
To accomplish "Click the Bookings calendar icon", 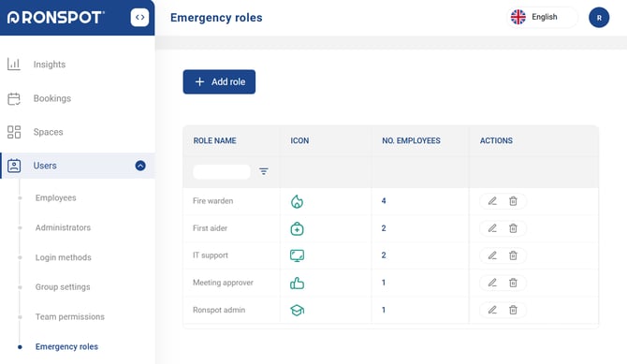I will (14, 98).
